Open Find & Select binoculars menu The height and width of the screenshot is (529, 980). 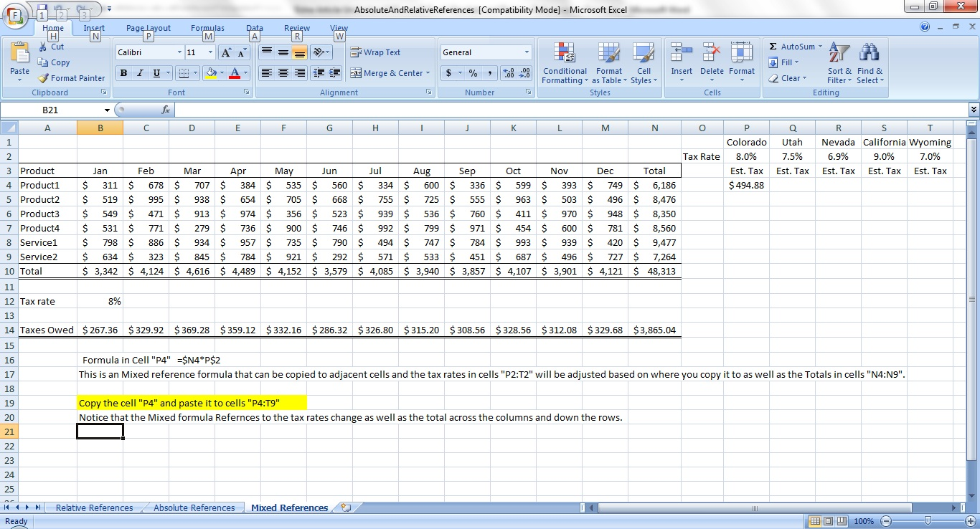pyautogui.click(x=870, y=63)
